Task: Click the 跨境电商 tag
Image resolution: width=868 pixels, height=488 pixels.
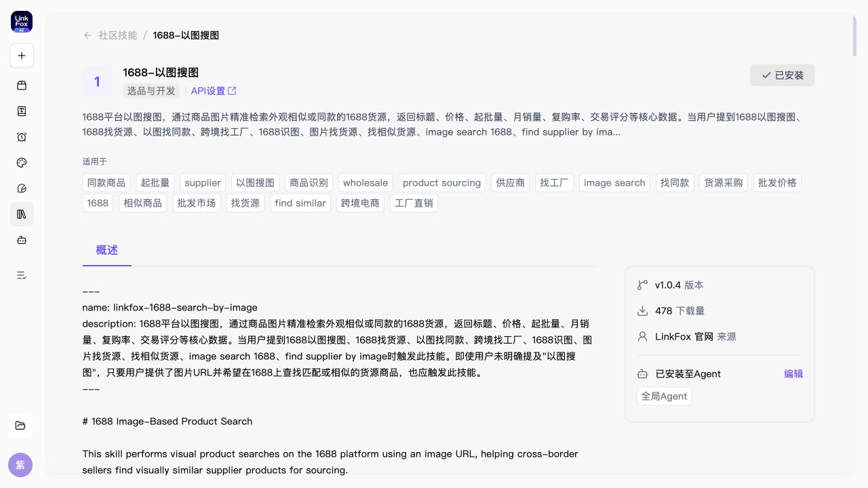Action: 360,203
